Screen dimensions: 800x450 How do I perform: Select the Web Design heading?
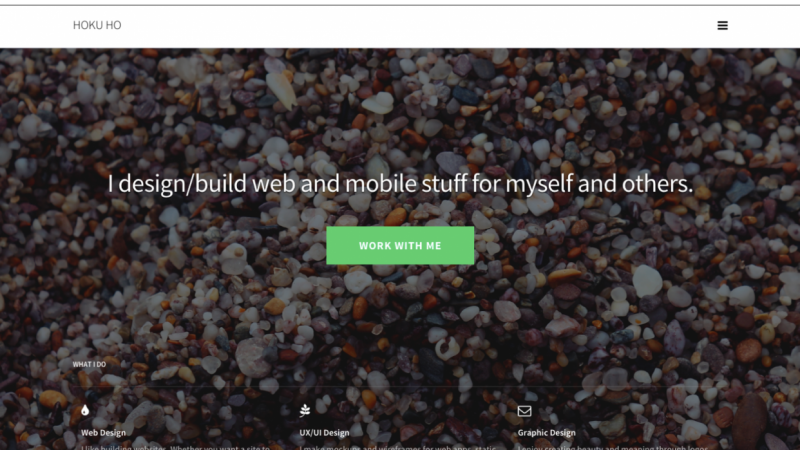click(x=103, y=433)
